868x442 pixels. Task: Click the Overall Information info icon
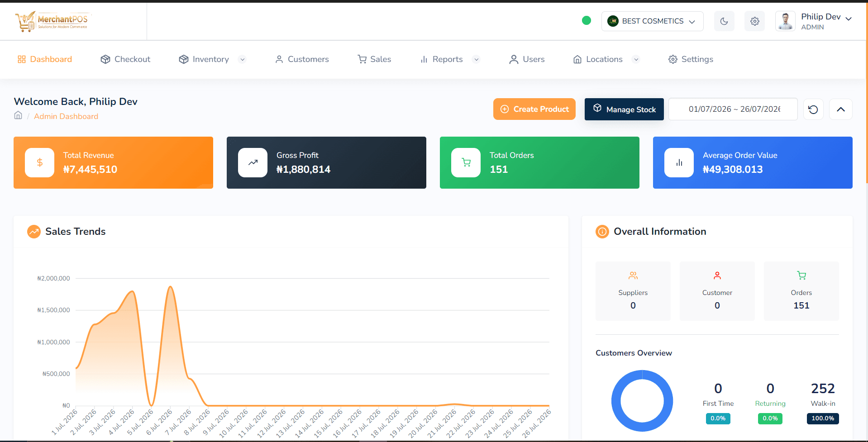click(602, 232)
